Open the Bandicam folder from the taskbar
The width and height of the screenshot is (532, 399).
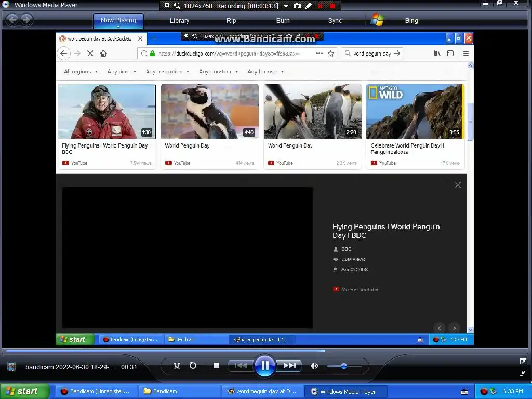click(179, 391)
